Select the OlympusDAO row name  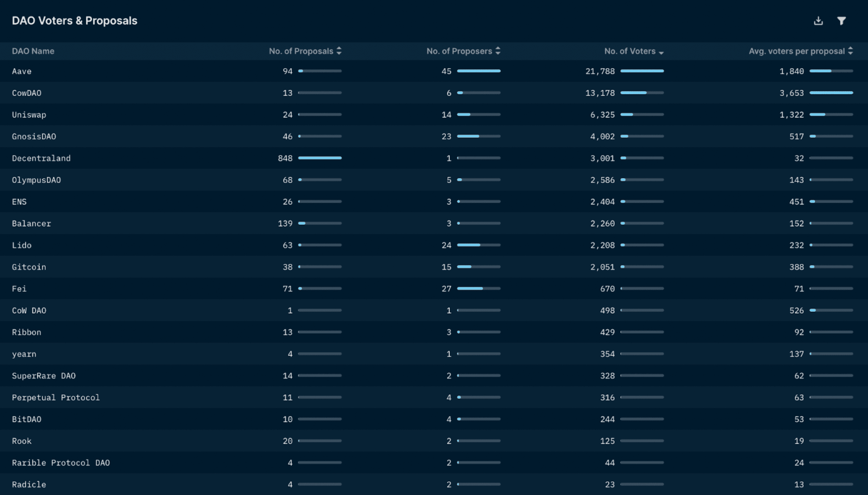(x=36, y=180)
